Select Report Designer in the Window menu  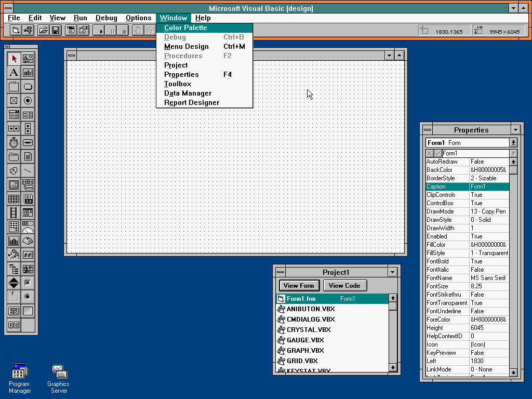pyautogui.click(x=204, y=102)
